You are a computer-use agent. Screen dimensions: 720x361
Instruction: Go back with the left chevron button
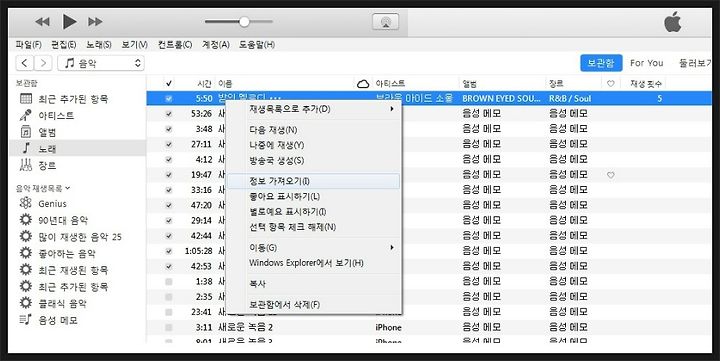click(25, 63)
